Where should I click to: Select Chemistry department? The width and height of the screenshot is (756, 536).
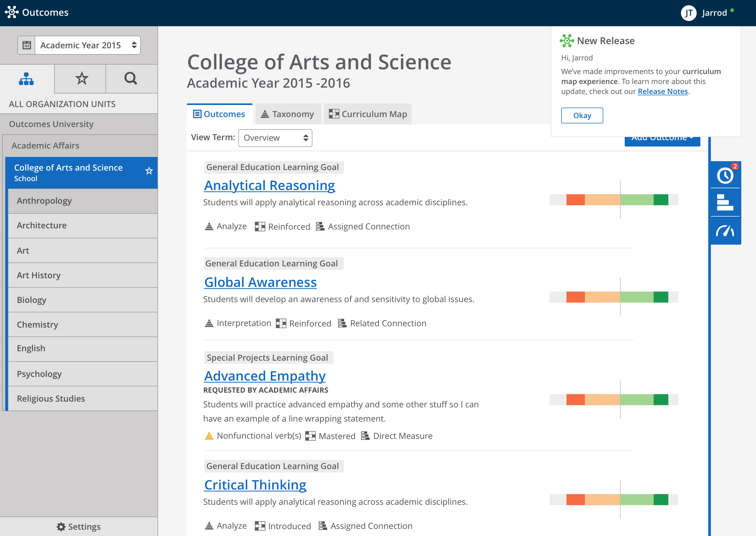pos(83,324)
